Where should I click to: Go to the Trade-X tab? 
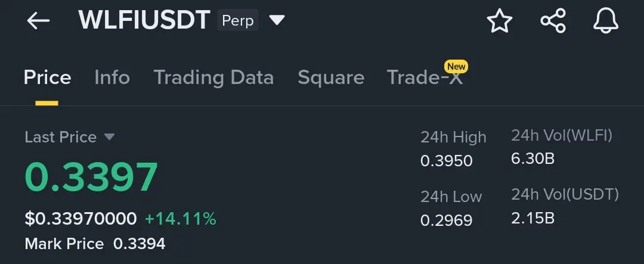425,77
